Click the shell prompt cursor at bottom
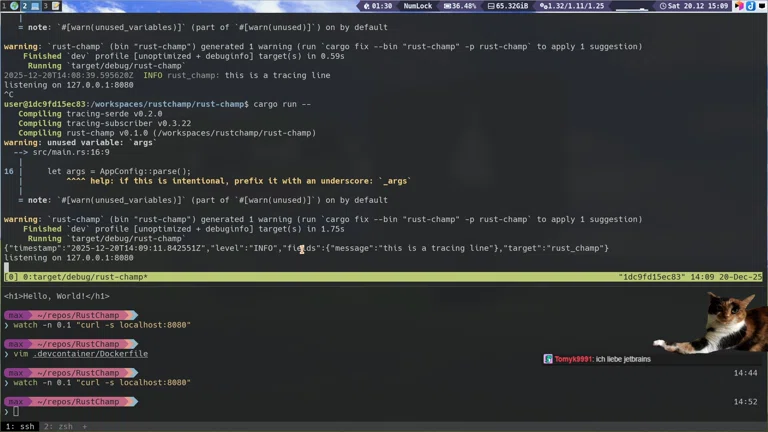 point(16,411)
